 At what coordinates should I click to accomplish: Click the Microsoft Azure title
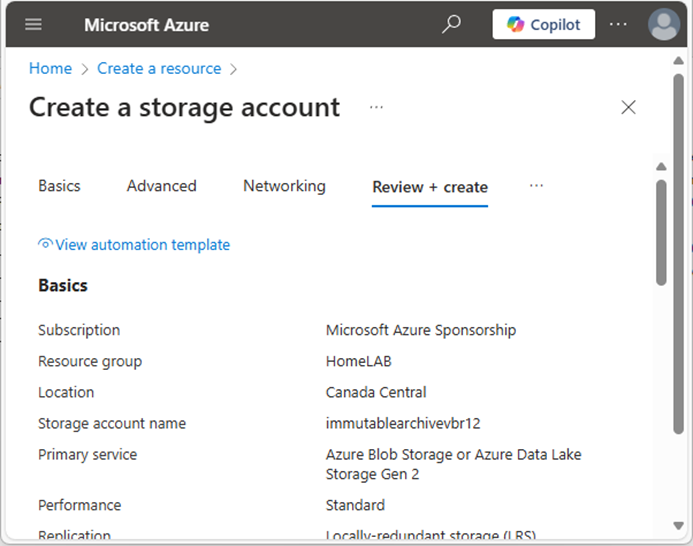(146, 25)
